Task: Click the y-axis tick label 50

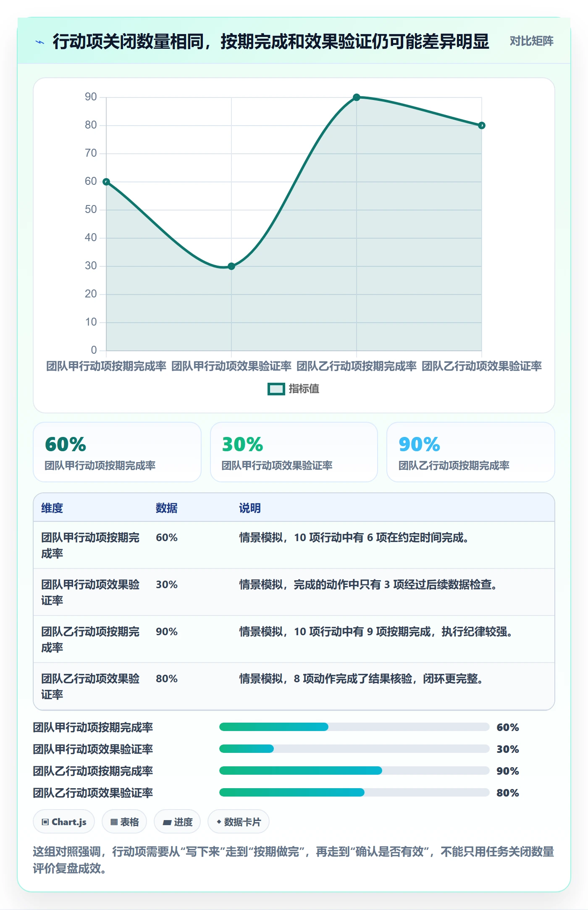Action: pos(91,210)
